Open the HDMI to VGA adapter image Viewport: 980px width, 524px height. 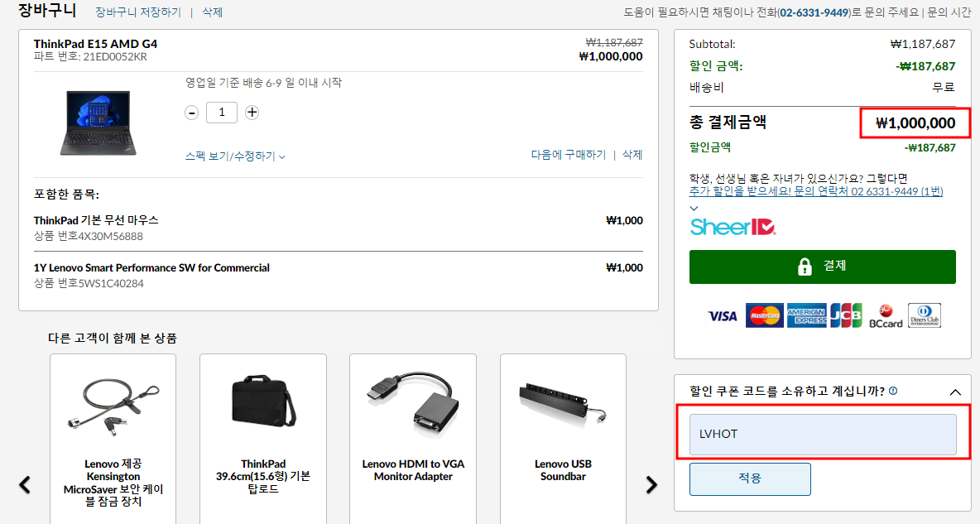click(413, 405)
